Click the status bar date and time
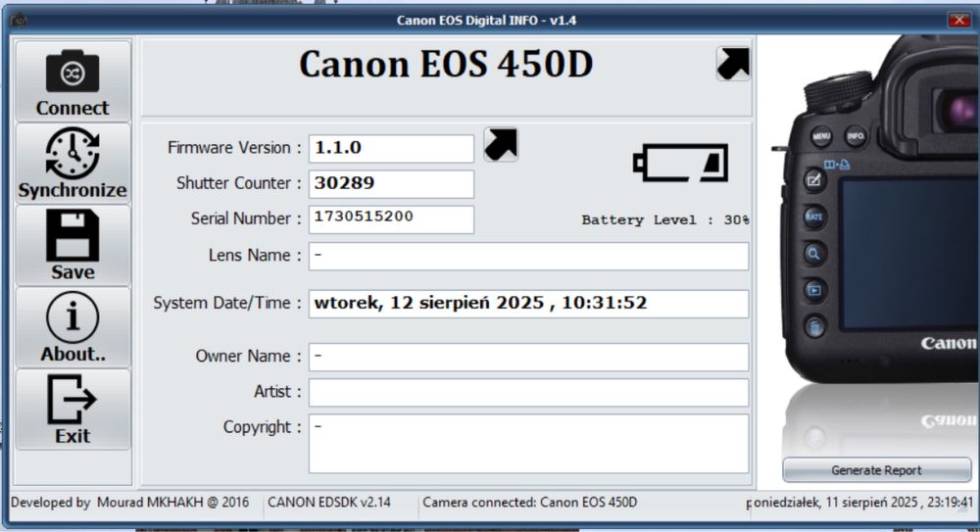 click(x=860, y=503)
